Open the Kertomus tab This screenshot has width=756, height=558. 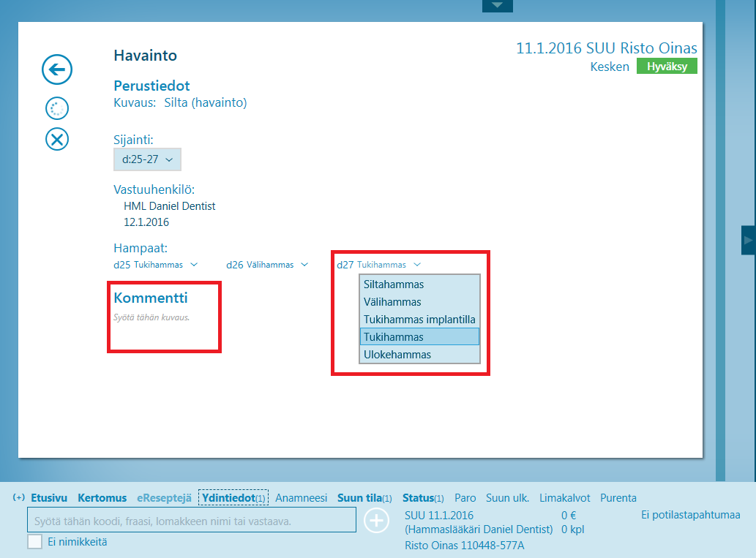pyautogui.click(x=102, y=498)
